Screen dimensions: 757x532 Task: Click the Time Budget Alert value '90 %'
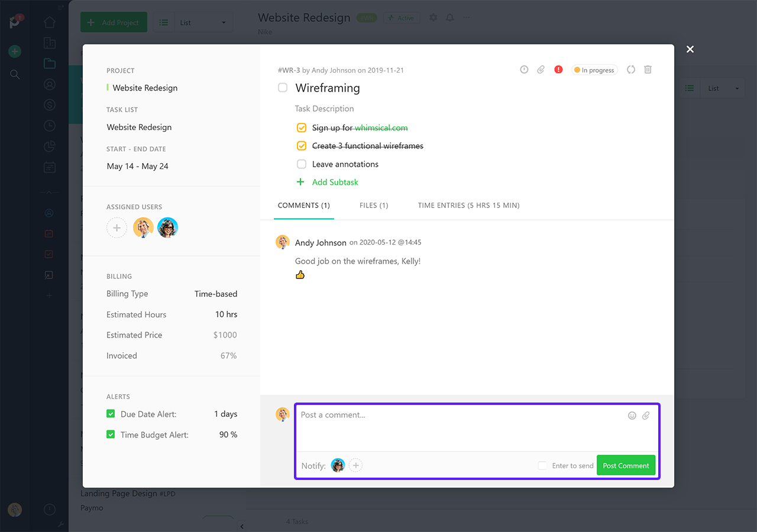click(x=228, y=434)
